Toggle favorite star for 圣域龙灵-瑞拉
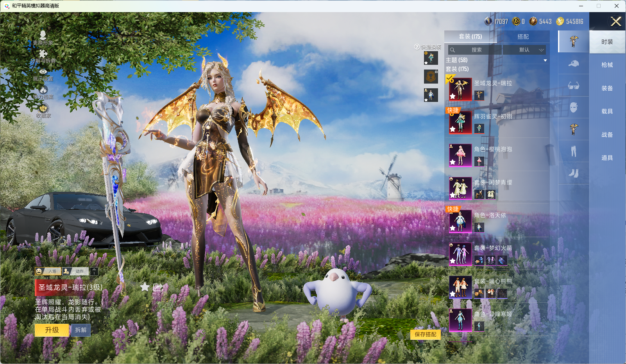 (x=145, y=287)
